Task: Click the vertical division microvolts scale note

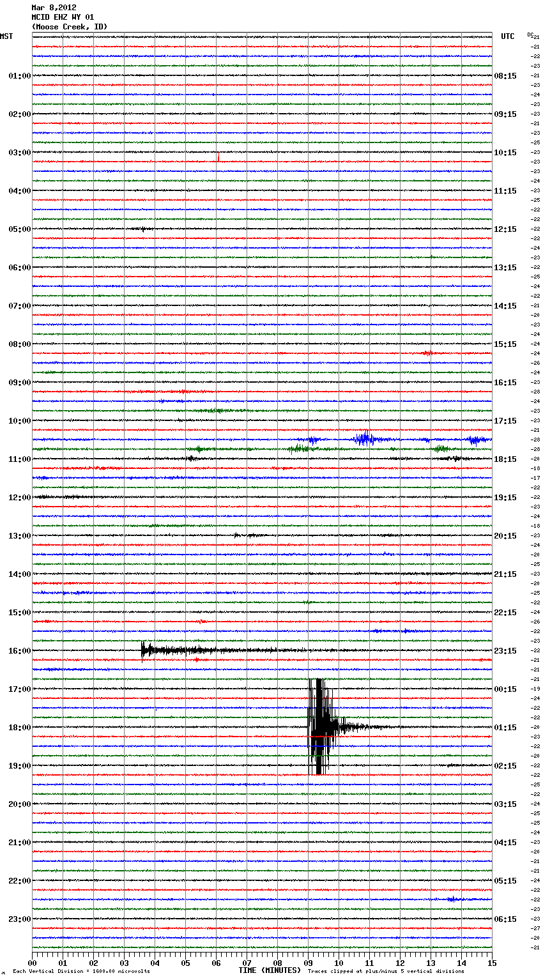Action: (81, 972)
